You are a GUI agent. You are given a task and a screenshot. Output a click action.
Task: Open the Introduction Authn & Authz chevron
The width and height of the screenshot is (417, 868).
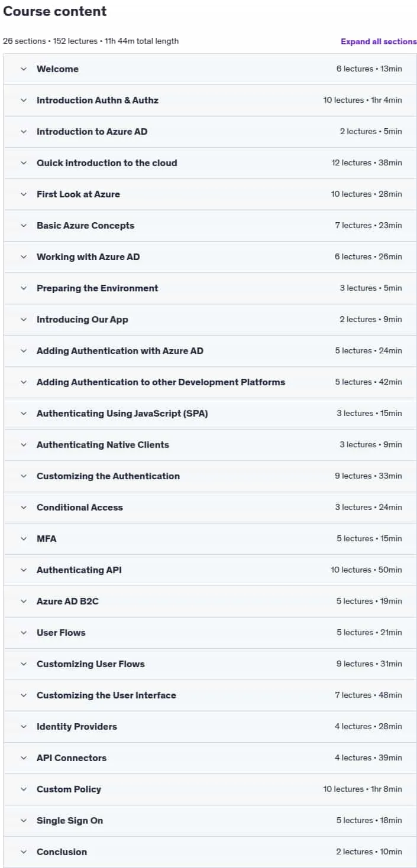pyautogui.click(x=24, y=100)
